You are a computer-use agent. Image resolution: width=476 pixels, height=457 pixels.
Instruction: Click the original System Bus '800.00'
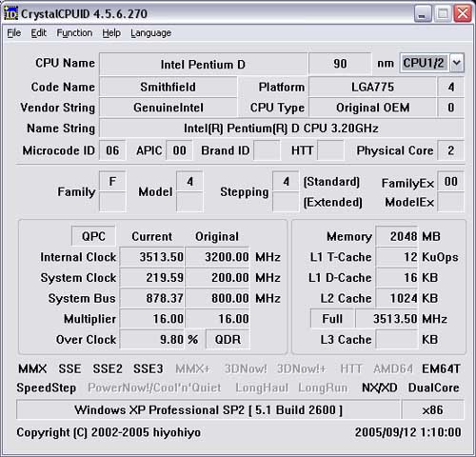pos(217,298)
